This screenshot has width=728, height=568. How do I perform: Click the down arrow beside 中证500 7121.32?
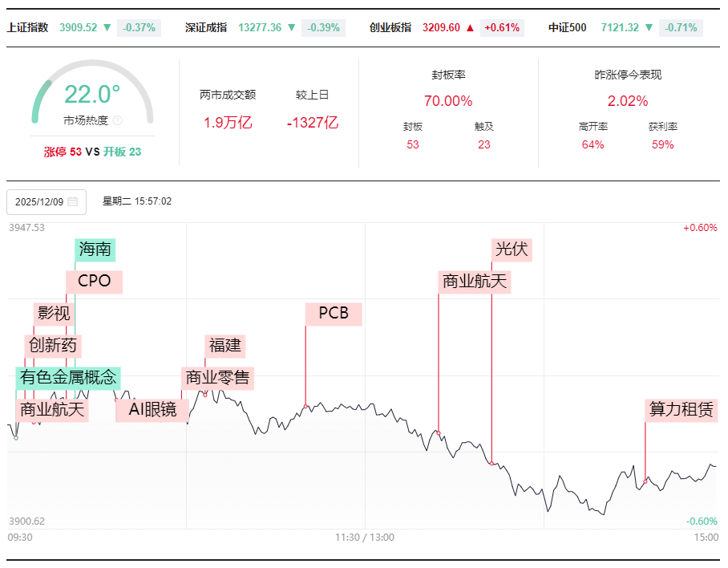point(649,27)
